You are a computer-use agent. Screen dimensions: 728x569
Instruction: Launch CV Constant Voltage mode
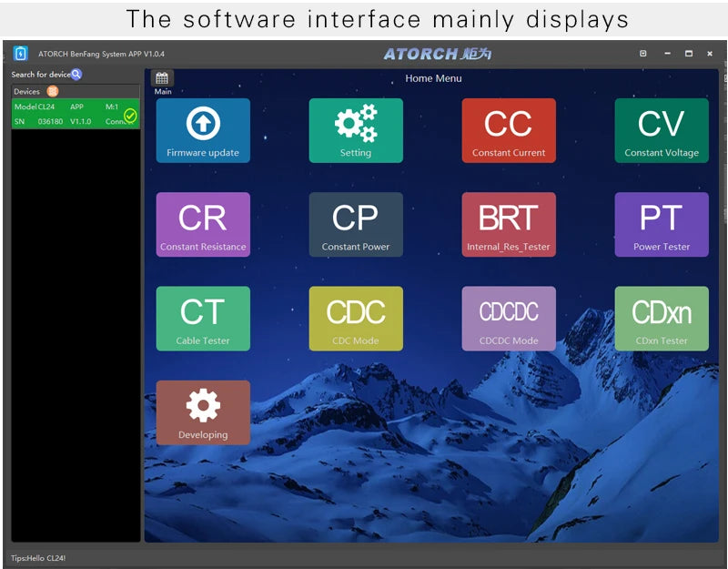point(662,130)
